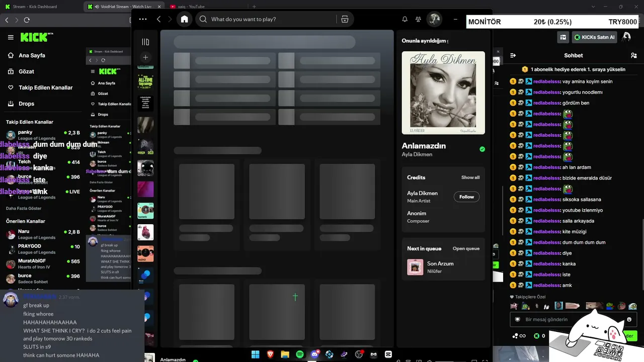The image size is (644, 362).
Task: Open MuratAbiGF's channel in recommended channels
Action: [43, 264]
